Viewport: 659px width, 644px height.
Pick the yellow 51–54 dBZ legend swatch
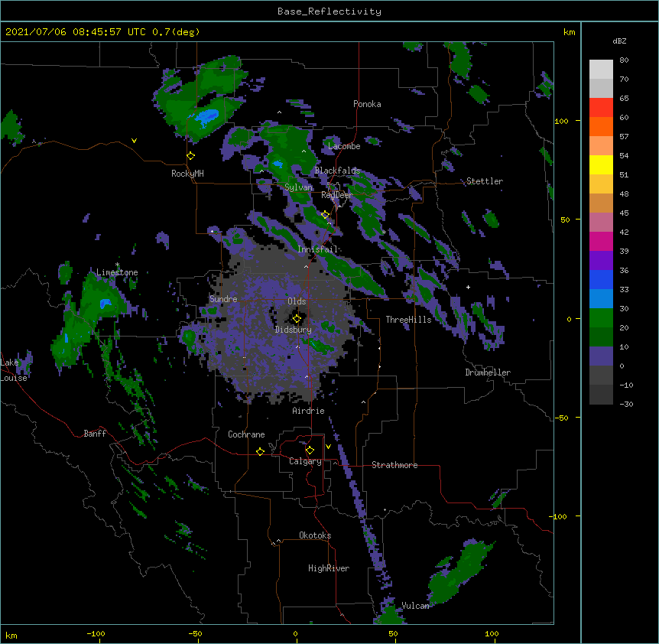[x=601, y=164]
